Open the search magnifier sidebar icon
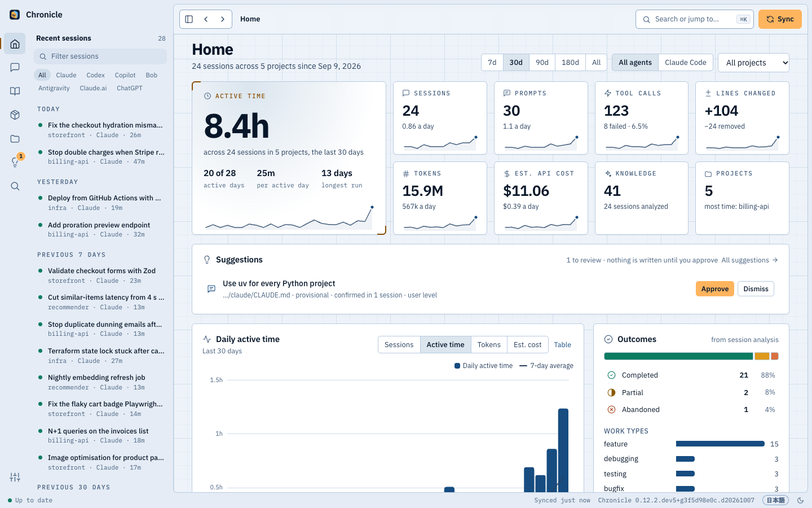This screenshot has width=812, height=508. (x=15, y=186)
